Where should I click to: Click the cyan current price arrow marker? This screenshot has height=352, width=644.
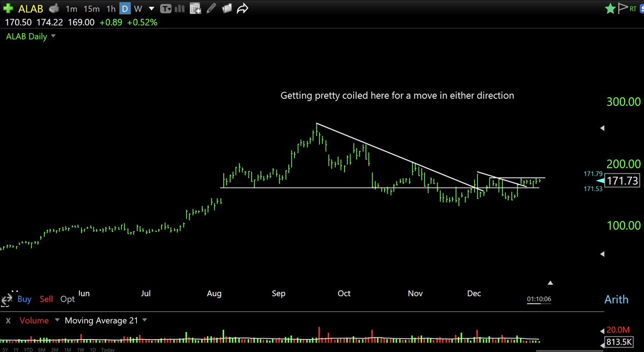[600, 181]
